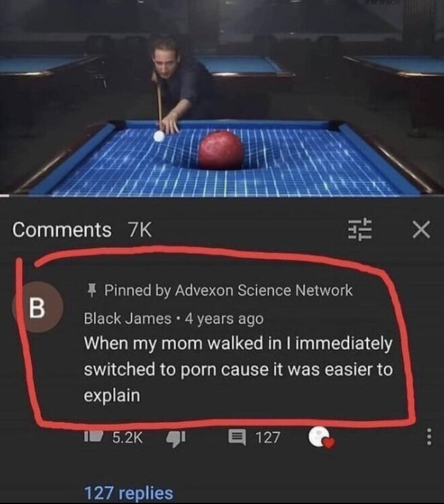This screenshot has width=444, height=504.
Task: Click the pin icon beside Pinned by
Action: pyautogui.click(x=92, y=290)
